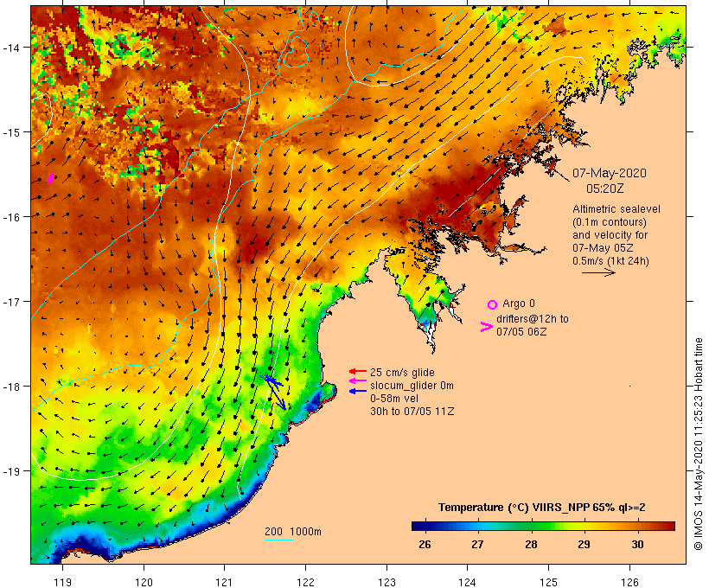Click the cyan 200 1000m isobath legend line
Screen dimensions: 709x588
pyautogui.click(x=279, y=540)
